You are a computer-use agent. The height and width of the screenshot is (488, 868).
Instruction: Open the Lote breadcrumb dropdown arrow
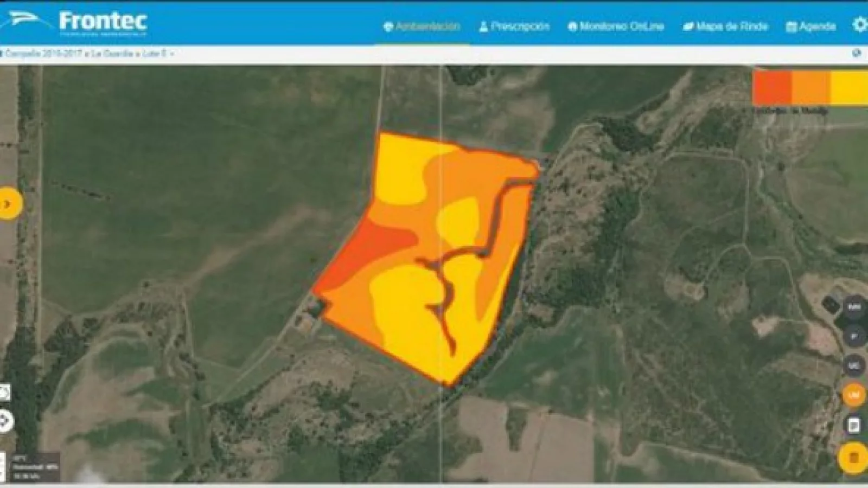(172, 54)
